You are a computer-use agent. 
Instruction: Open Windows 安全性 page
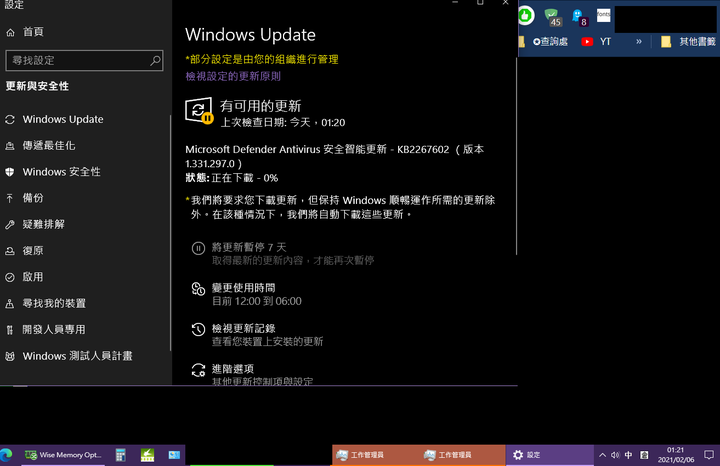pos(62,172)
